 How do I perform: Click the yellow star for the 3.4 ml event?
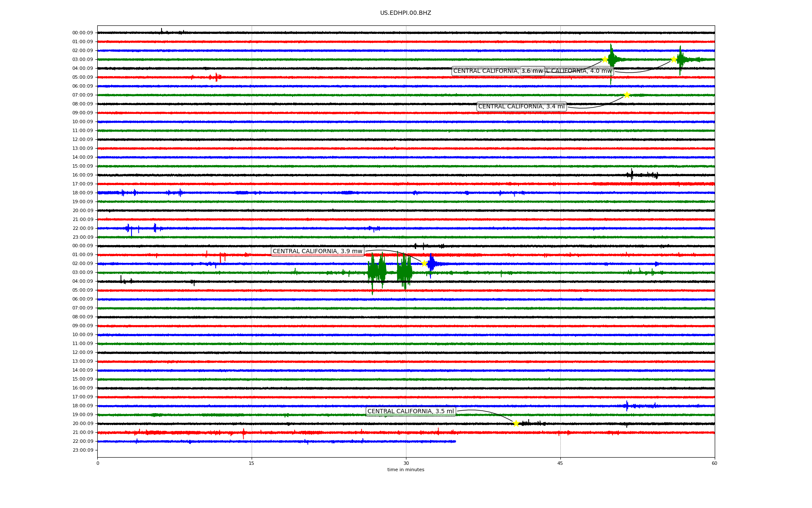(x=627, y=95)
